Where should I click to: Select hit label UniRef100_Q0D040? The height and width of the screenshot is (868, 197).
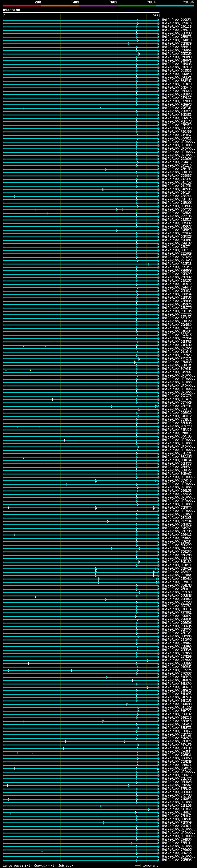(176, 88)
